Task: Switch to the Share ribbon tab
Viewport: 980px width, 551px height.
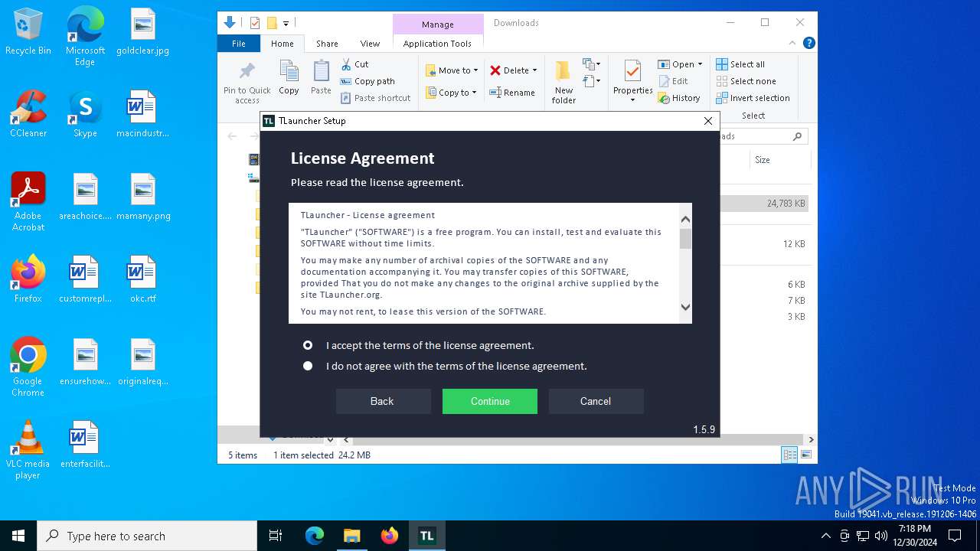Action: 327,44
